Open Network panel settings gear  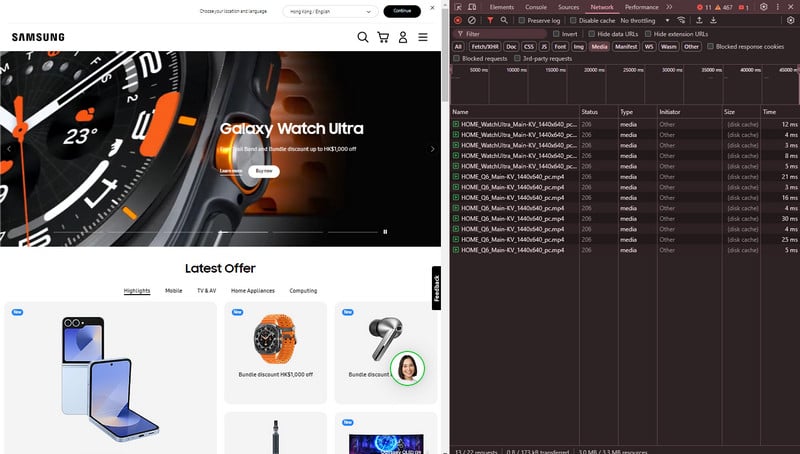pyautogui.click(x=790, y=20)
